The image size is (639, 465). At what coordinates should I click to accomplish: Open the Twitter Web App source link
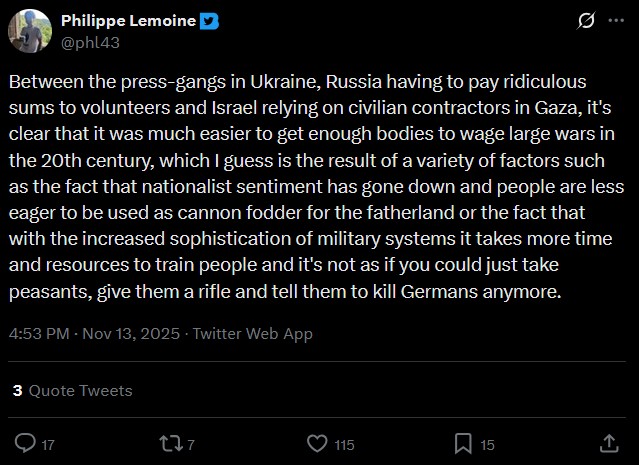click(x=252, y=333)
